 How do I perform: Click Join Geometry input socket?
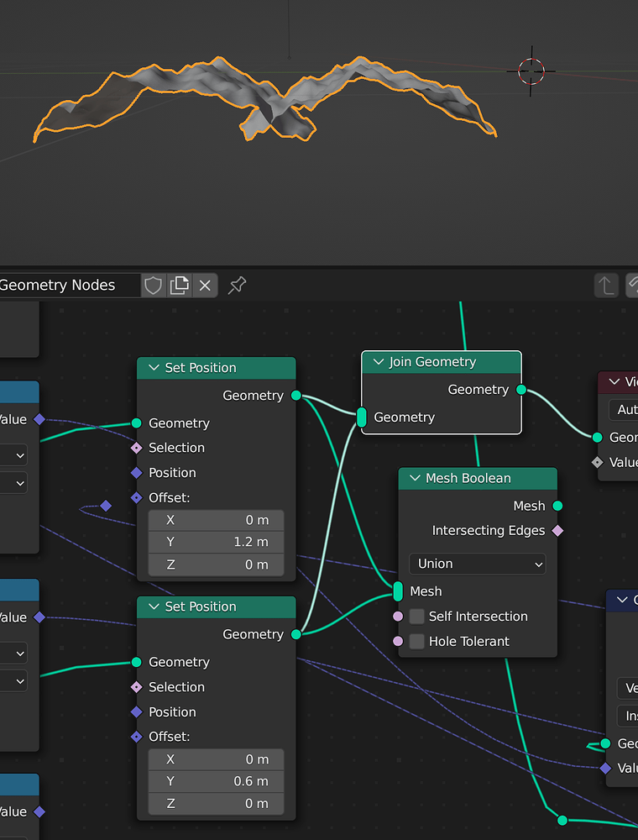point(361,417)
